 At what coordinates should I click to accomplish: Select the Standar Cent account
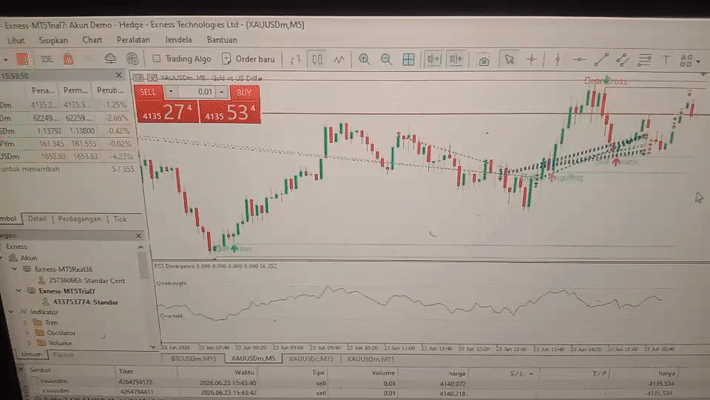(x=86, y=280)
